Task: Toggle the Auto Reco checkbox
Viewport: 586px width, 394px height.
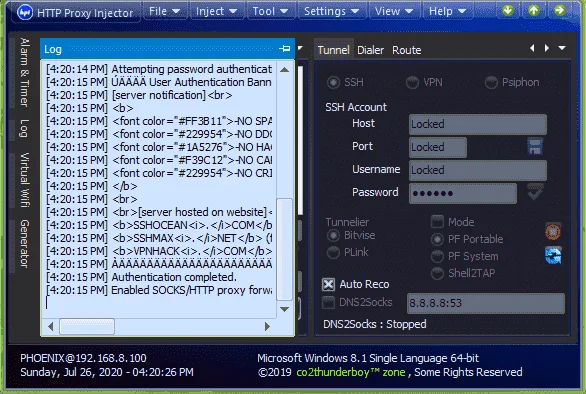Action: click(328, 284)
